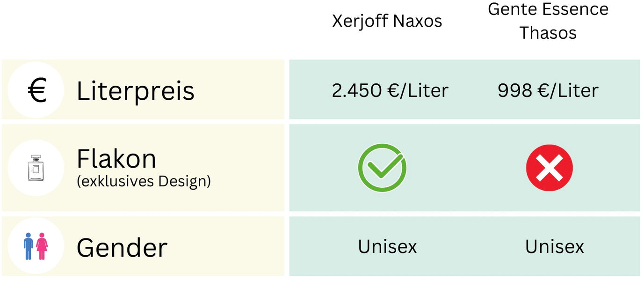Click the Gender row label

pyautogui.click(x=122, y=247)
